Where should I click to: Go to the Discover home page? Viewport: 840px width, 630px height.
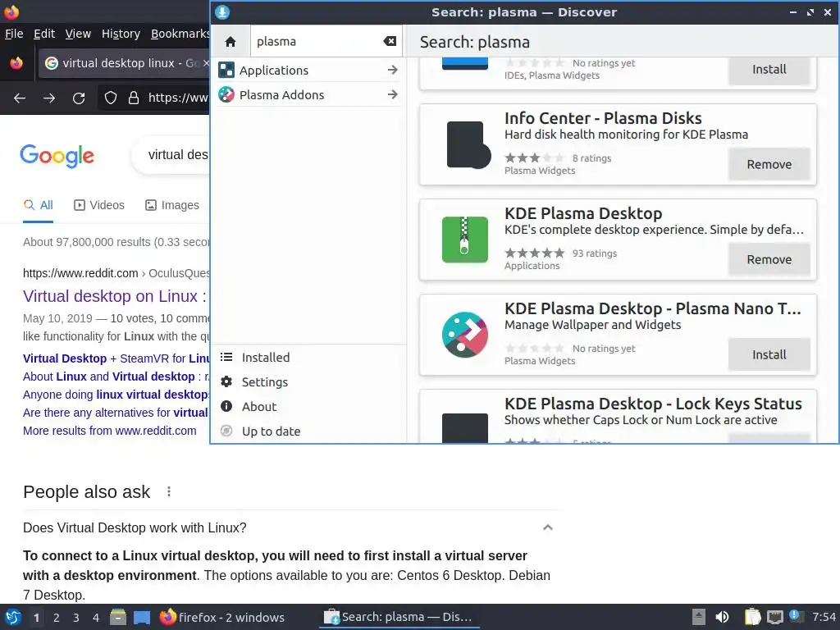click(x=231, y=41)
